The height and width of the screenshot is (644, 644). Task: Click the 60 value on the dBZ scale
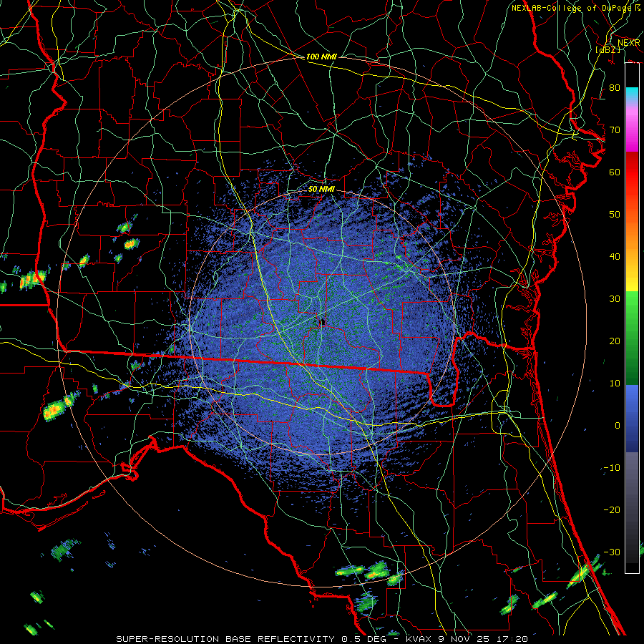tap(615, 172)
